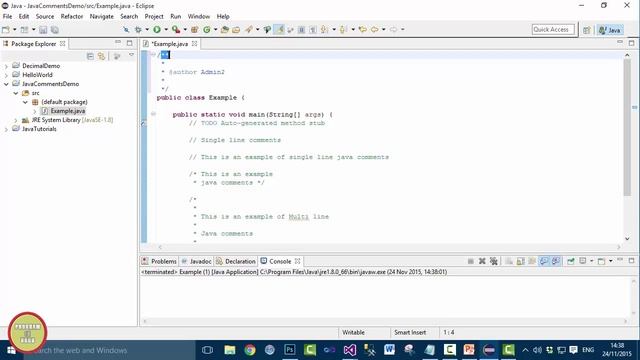Select the JavaTutorials project
The image size is (640, 360).
[x=39, y=129]
